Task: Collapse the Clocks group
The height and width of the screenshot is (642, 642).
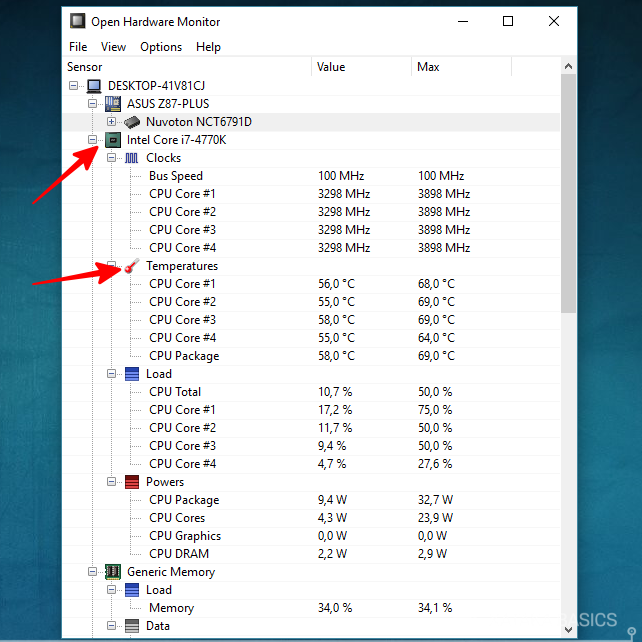Action: pyautogui.click(x=111, y=158)
